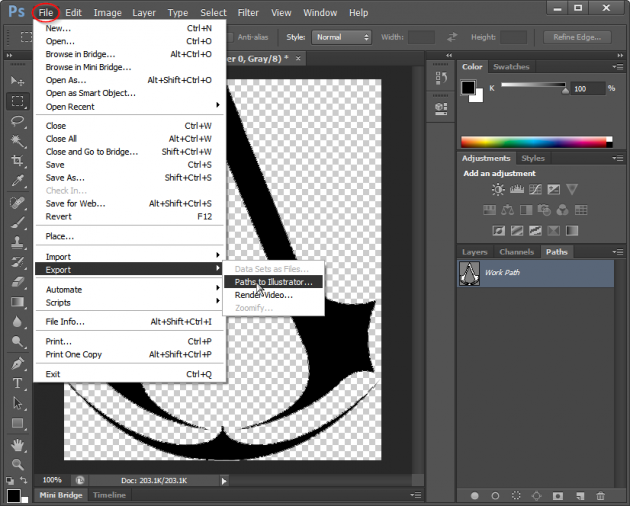Choose Paths to Illustrator from Export
This screenshot has width=630, height=506.
tap(273, 282)
